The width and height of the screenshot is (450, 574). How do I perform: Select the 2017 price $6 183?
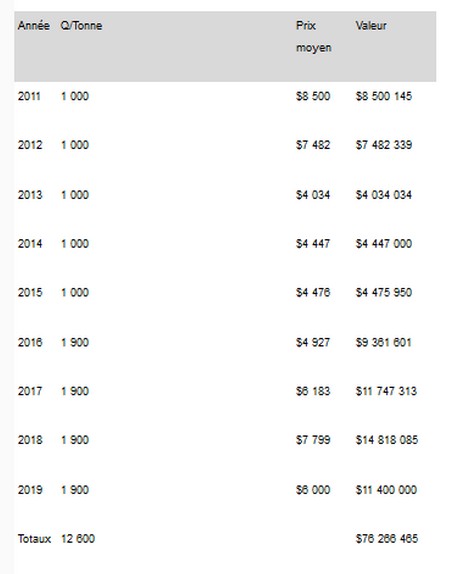pyautogui.click(x=313, y=391)
